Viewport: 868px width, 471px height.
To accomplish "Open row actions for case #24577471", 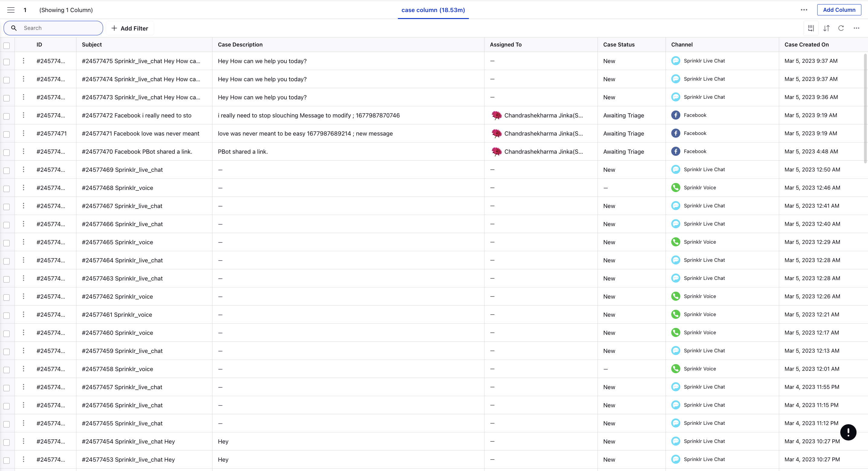I will pyautogui.click(x=23, y=133).
